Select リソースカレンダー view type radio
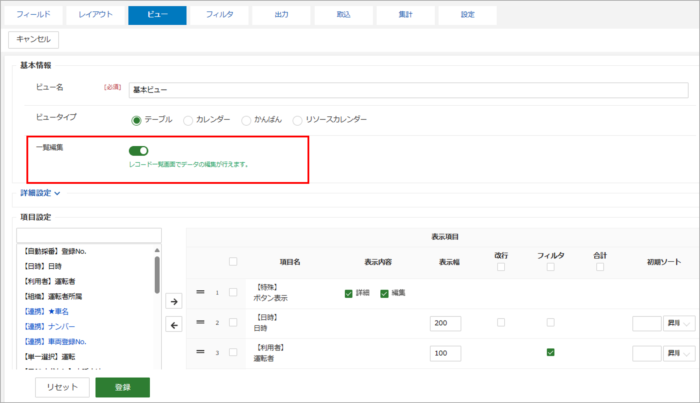The image size is (700, 403). [x=297, y=120]
